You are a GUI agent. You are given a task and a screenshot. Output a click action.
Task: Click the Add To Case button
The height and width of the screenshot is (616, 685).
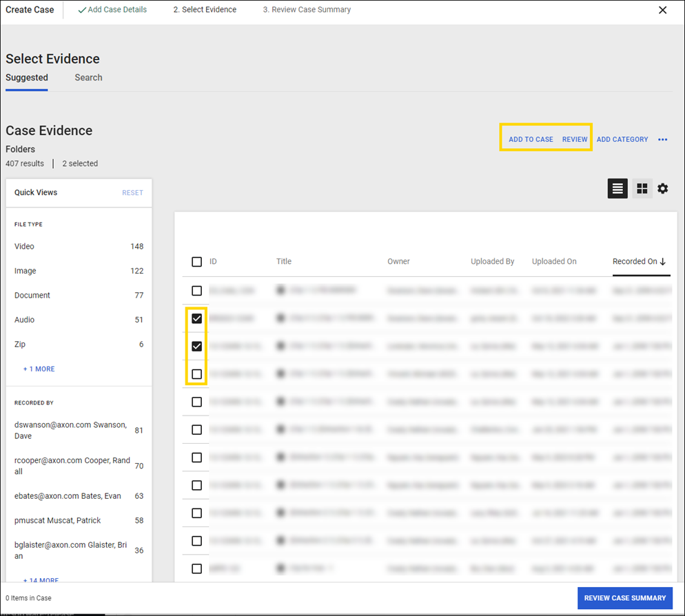(x=531, y=139)
